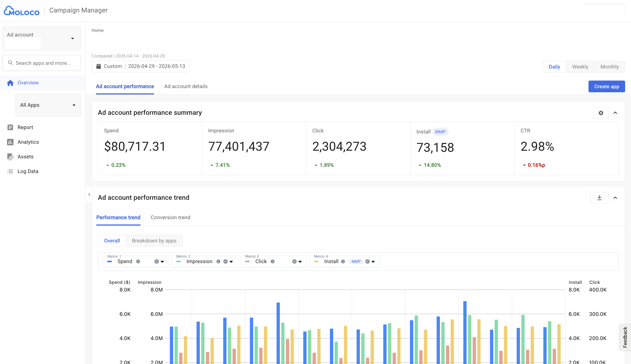Collapse the performance summary section
631x364 pixels.
click(x=615, y=113)
